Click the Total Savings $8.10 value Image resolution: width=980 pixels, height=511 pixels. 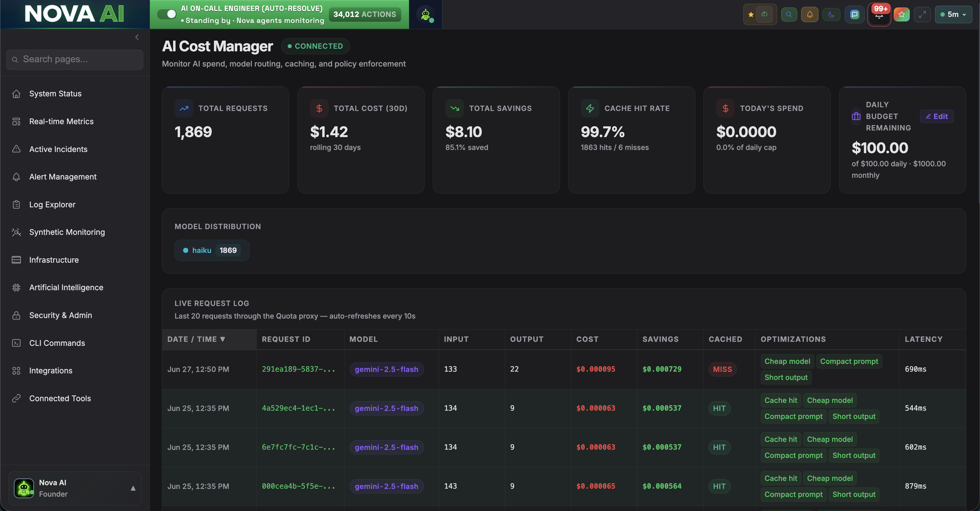coord(464,132)
